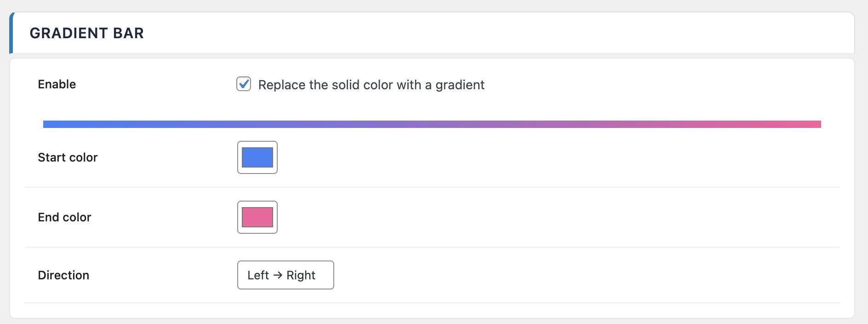
Task: Click the Enable row label
Action: (57, 84)
